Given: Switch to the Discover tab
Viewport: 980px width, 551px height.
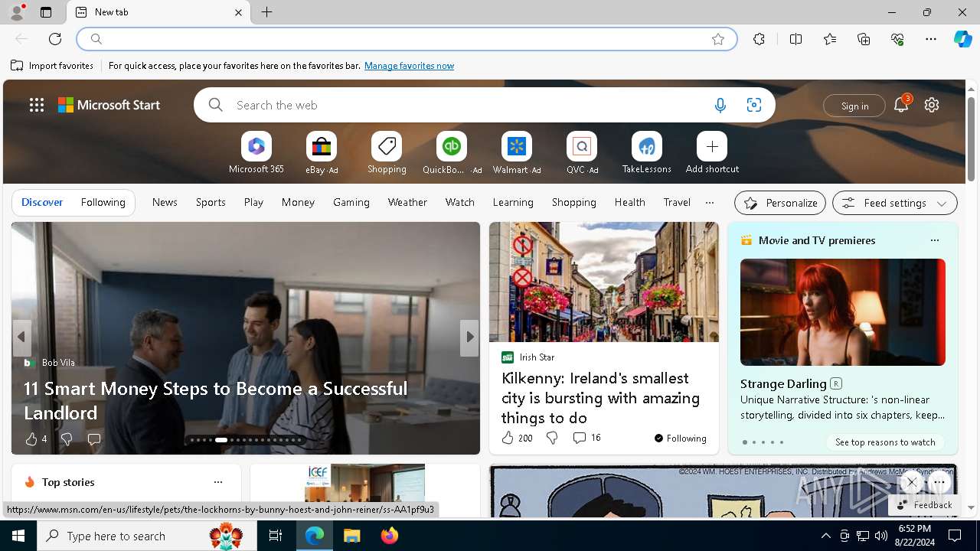Looking at the screenshot, I should [42, 202].
